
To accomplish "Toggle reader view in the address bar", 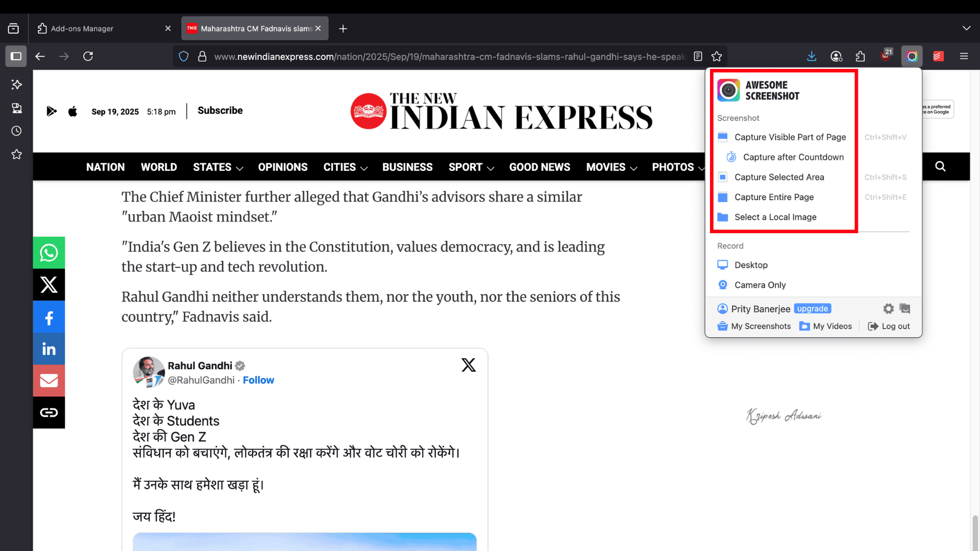I will [x=698, y=56].
